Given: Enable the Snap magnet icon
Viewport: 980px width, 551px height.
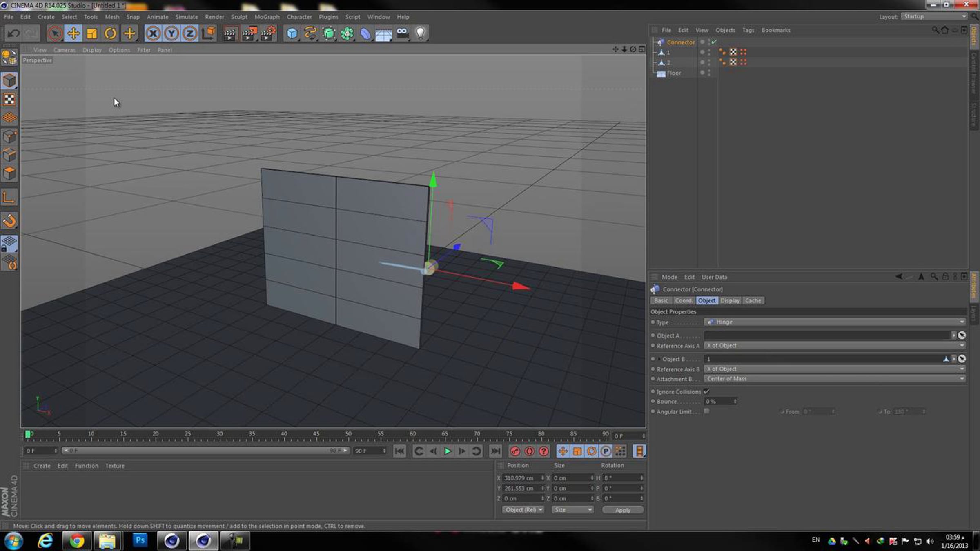Looking at the screenshot, I should coord(9,221).
